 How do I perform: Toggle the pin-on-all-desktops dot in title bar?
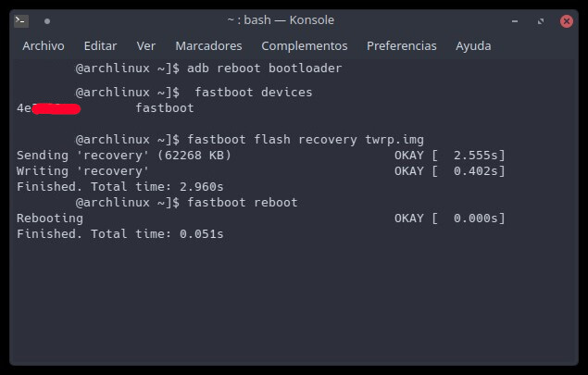(x=47, y=21)
